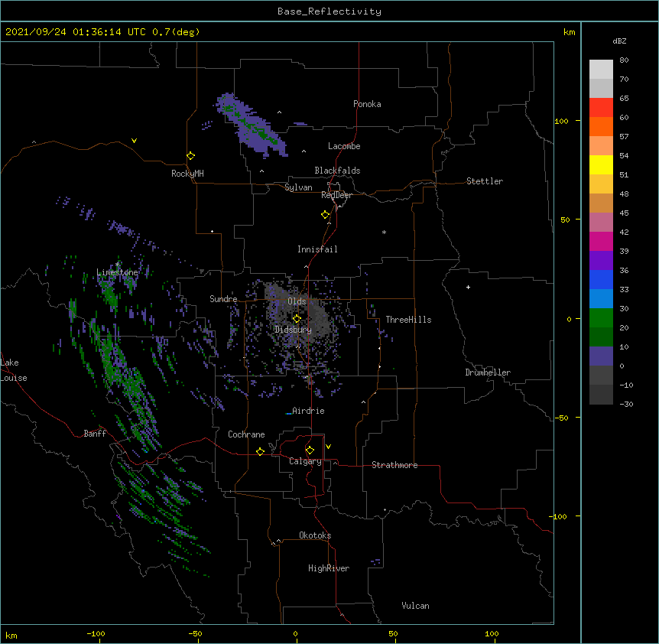659x644 pixels.
Task: Pick the slate purple 10-0 dBZ legend swatch
Action: point(601,356)
